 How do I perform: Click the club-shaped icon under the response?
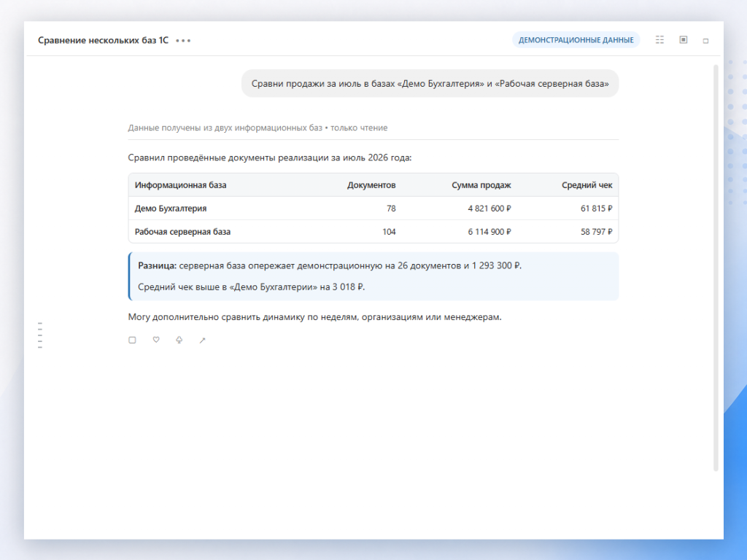pyautogui.click(x=179, y=340)
